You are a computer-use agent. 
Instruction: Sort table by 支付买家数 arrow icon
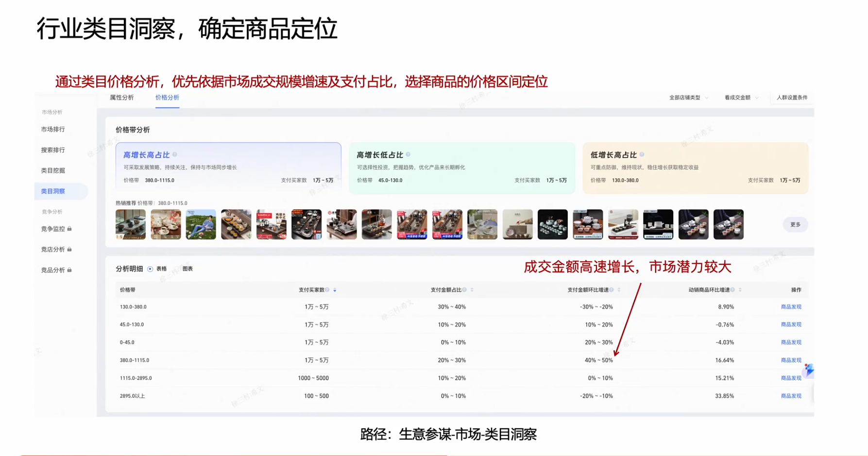(335, 290)
